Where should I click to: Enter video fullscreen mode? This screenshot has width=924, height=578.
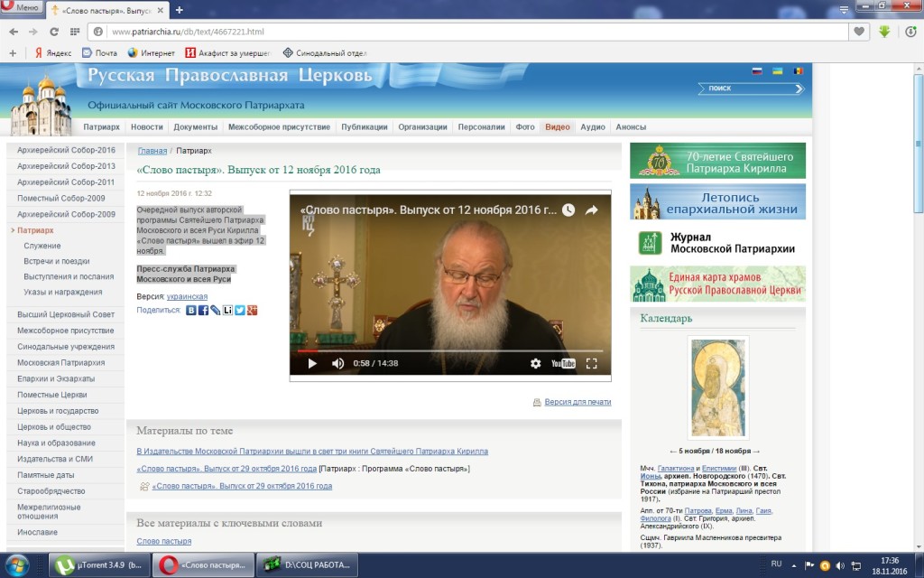592,363
